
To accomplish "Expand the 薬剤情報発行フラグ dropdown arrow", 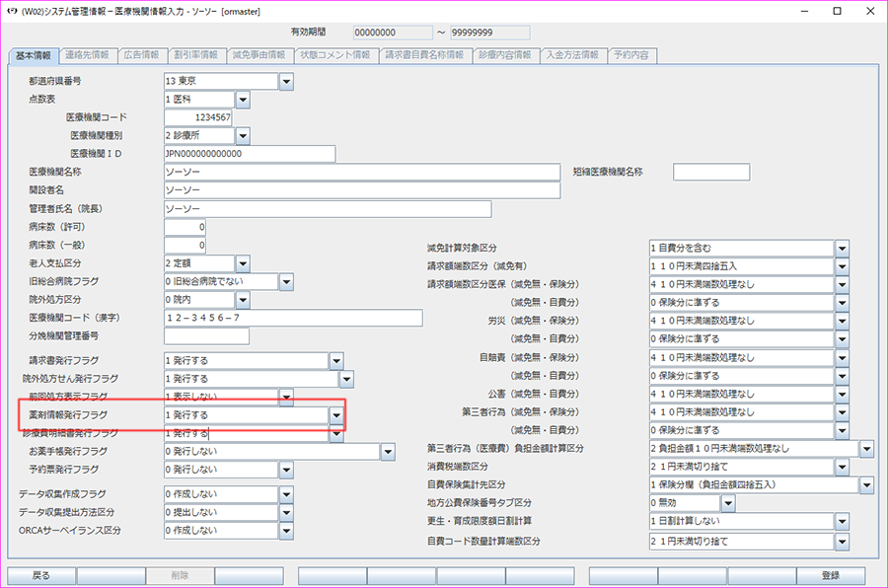I will [336, 416].
